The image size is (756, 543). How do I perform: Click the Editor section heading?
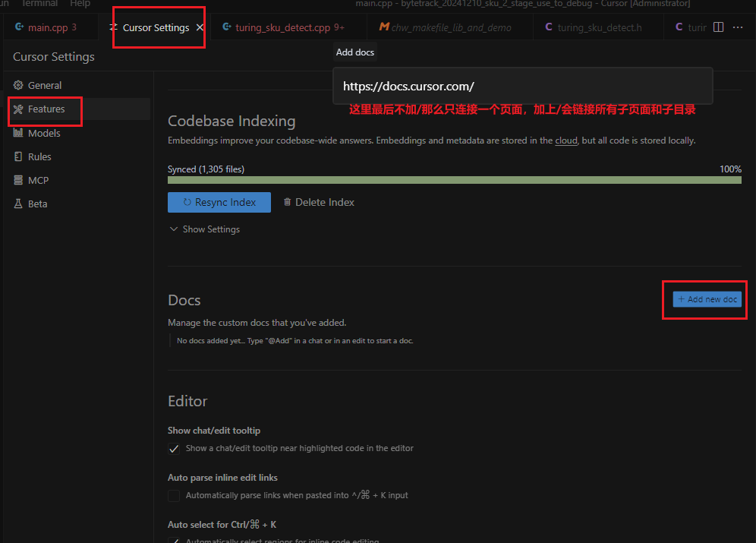point(187,401)
